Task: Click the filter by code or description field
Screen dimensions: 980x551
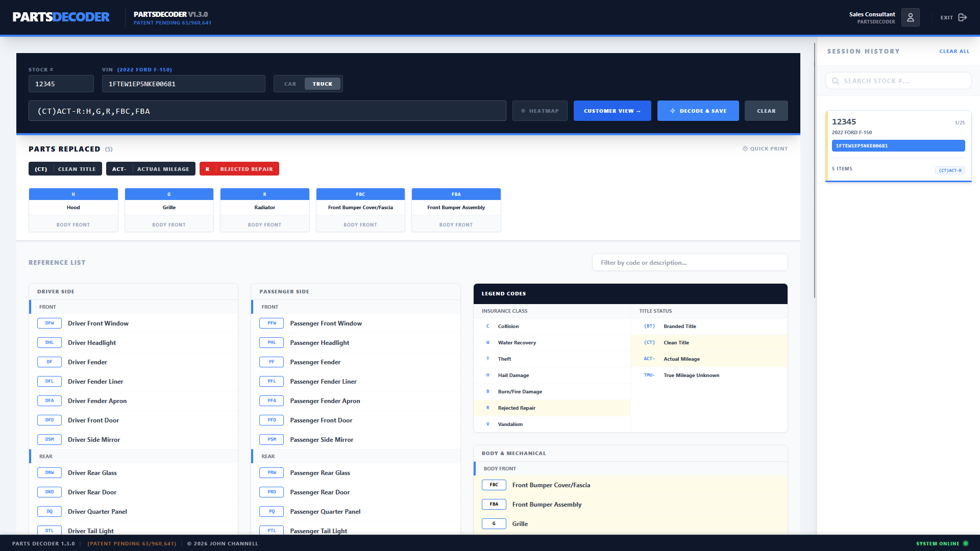Action: (690, 262)
